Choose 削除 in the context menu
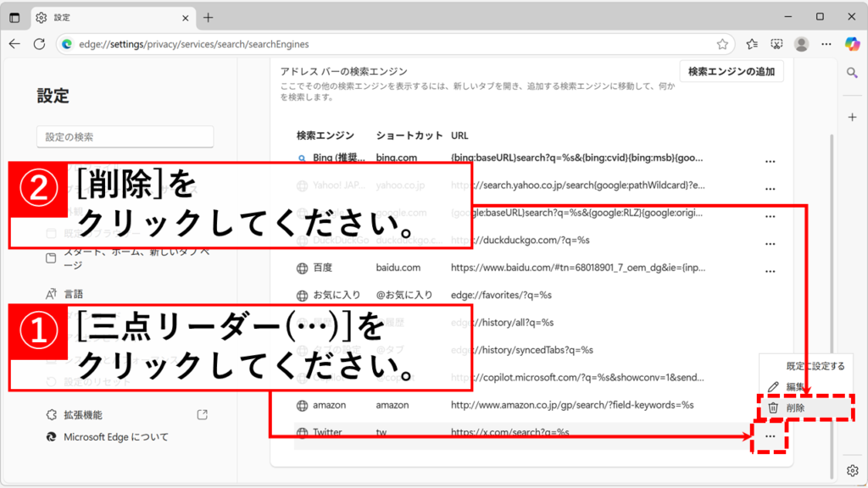Screen dimensions: 868x488 click(807, 408)
